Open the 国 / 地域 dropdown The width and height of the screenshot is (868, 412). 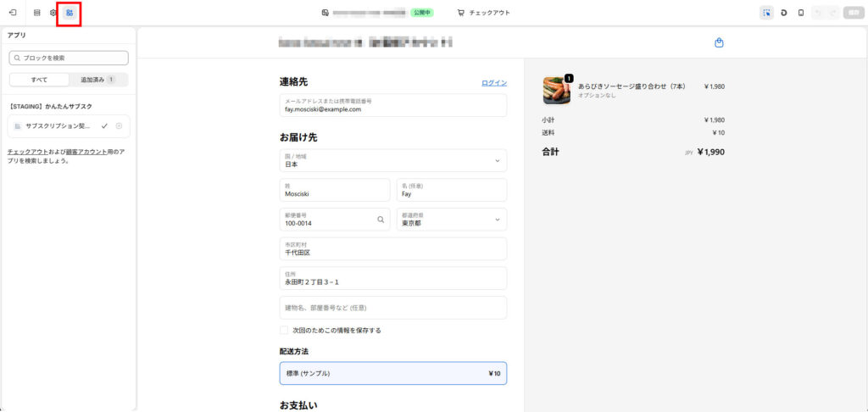[x=392, y=161]
